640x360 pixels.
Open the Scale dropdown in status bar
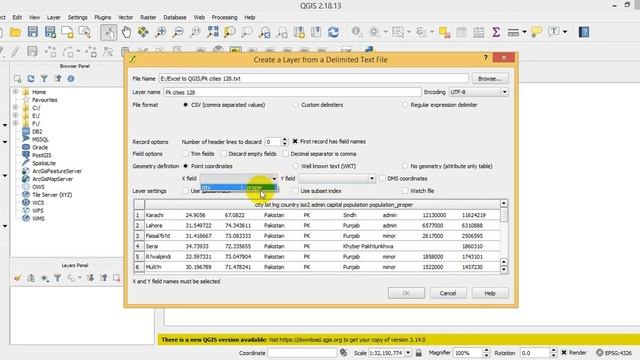[x=408, y=353]
